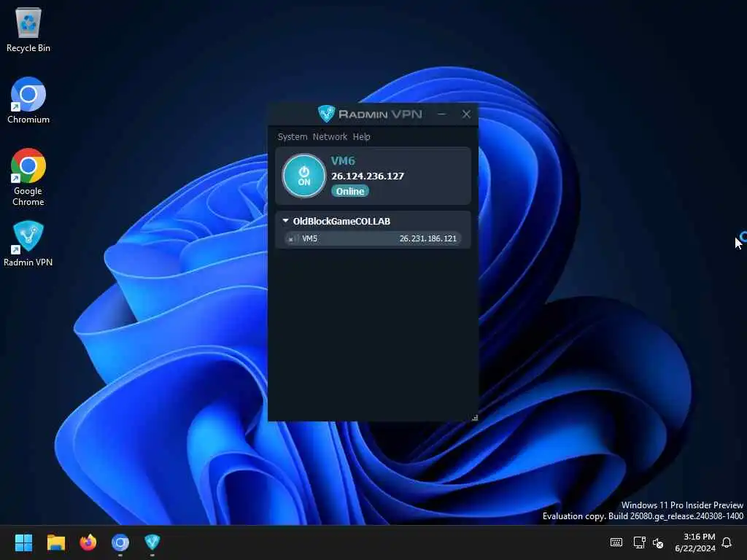
Task: Open the touch keyboard tray icon
Action: point(616,542)
